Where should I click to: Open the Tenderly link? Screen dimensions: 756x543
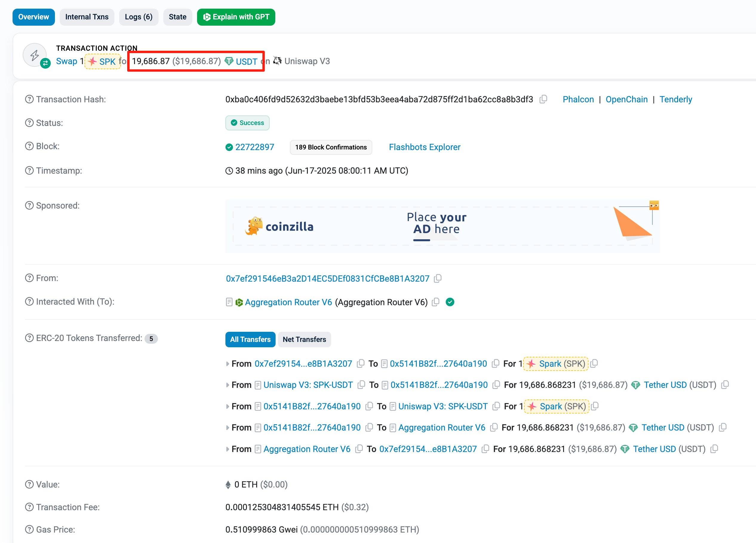click(x=676, y=99)
